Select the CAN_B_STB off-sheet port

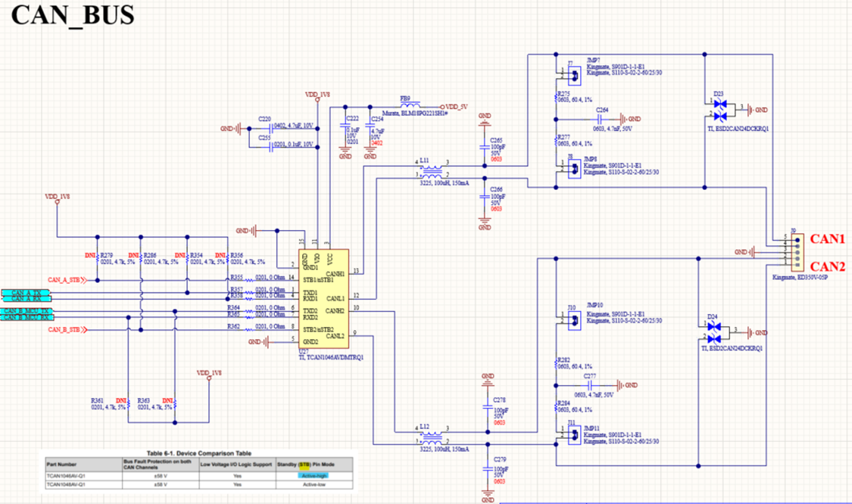tap(67, 330)
